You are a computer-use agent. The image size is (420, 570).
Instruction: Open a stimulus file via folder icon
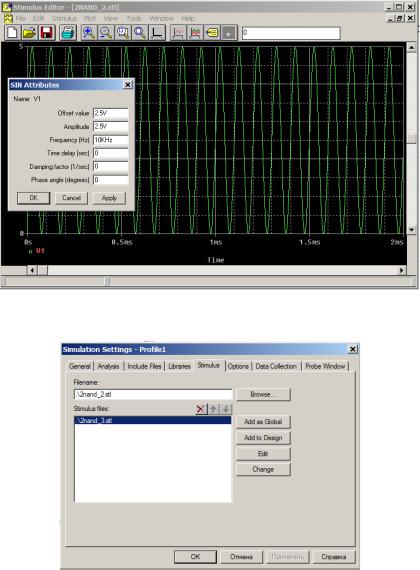click(29, 33)
